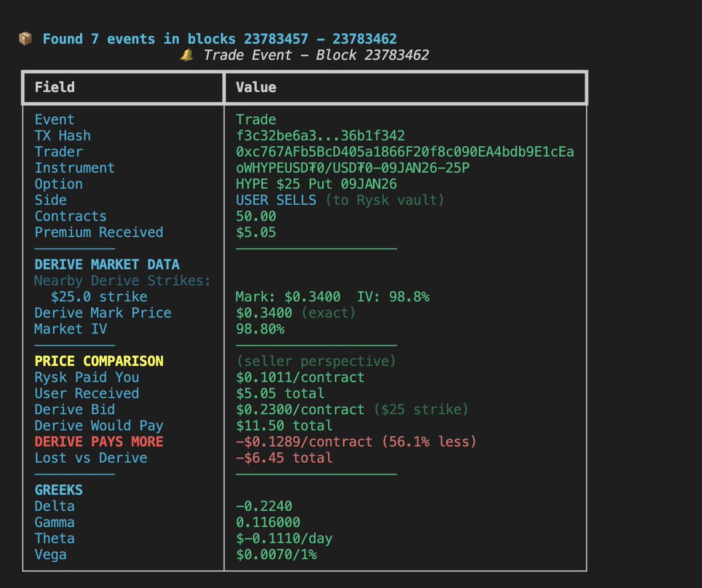Click the 'Value' column header
Screen dimensions: 702x588
[256, 88]
